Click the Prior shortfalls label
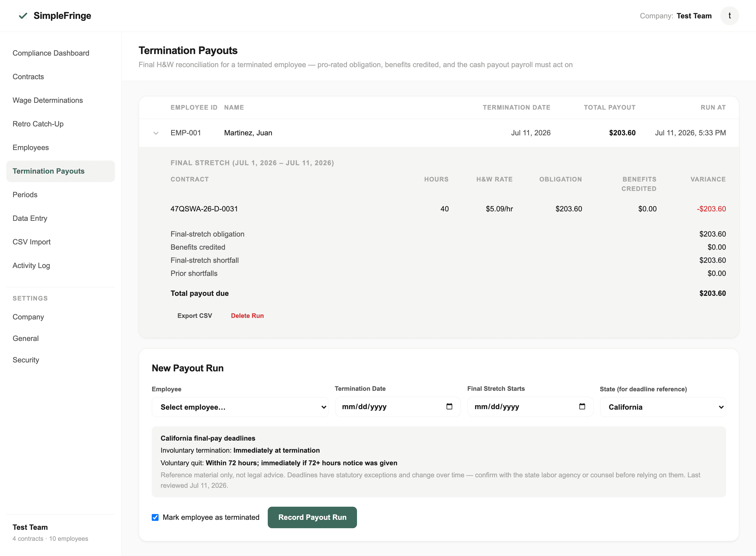 click(x=194, y=274)
